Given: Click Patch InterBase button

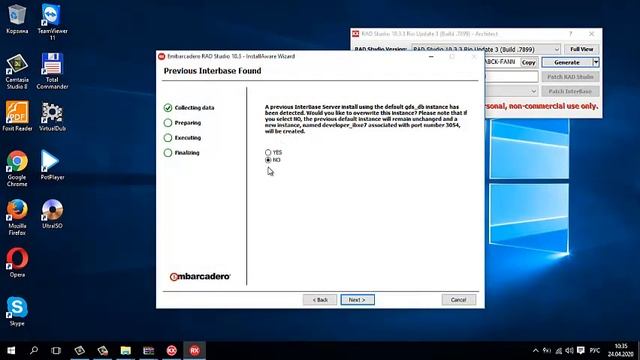Looking at the screenshot, I should coord(570,91).
